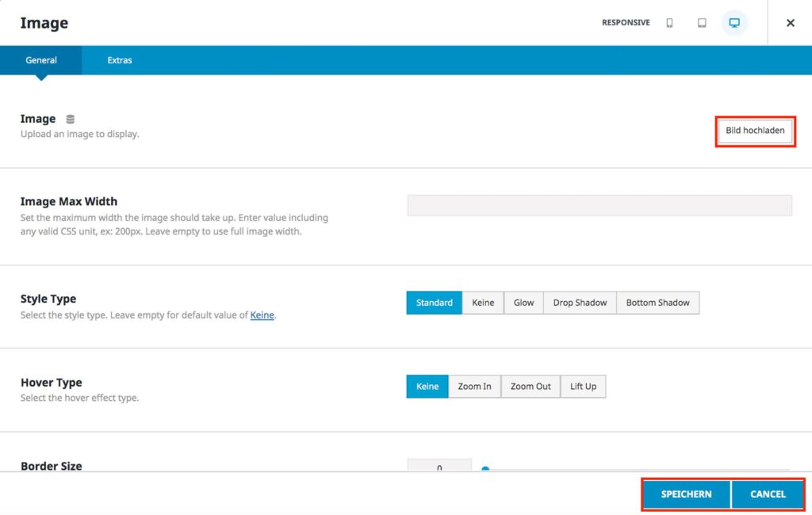
Task: Switch to the General tab
Action: point(41,60)
